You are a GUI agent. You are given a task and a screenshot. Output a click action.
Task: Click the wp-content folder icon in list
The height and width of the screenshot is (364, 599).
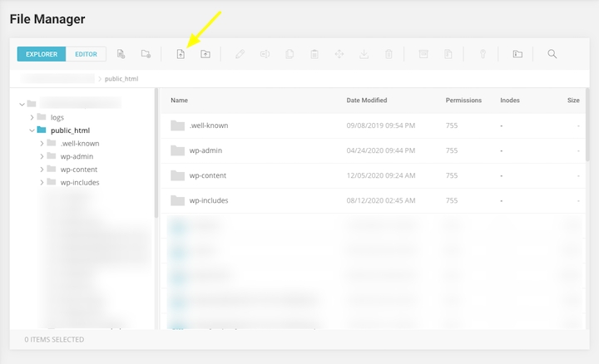pyautogui.click(x=178, y=175)
